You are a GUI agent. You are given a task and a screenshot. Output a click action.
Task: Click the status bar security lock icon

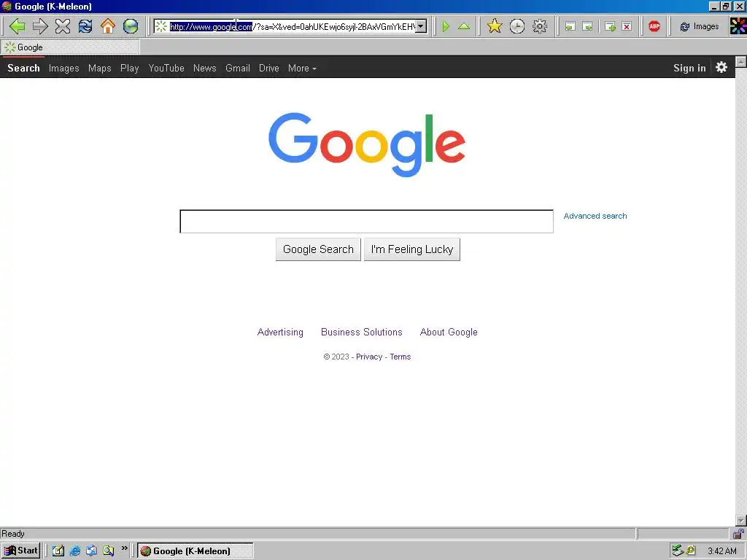coord(738,533)
